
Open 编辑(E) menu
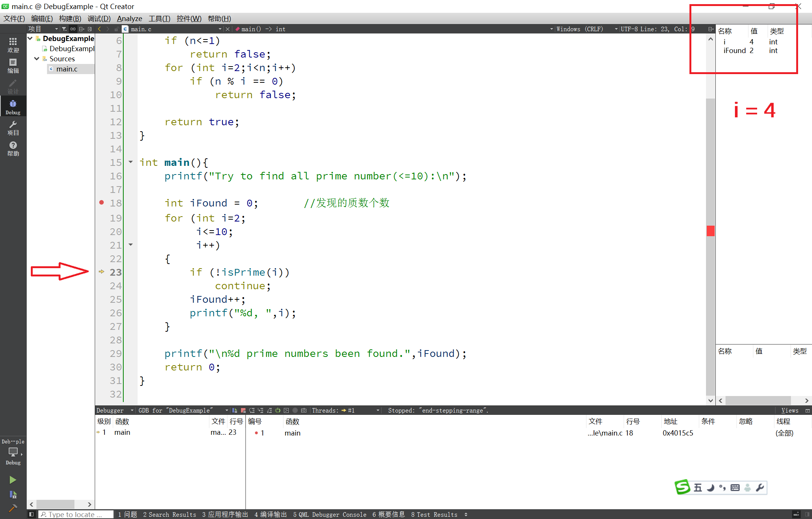(x=42, y=18)
